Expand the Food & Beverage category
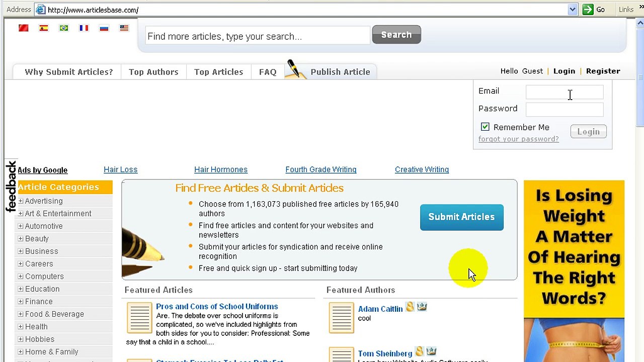 point(21,314)
